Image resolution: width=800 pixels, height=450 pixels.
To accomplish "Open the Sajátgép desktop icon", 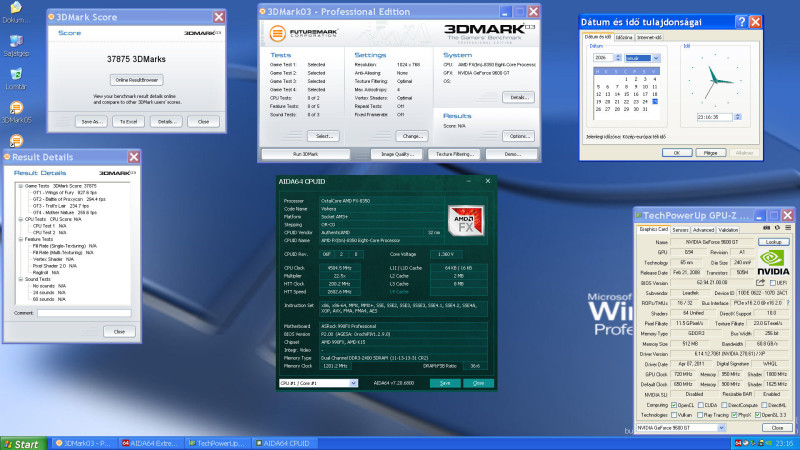I will click(x=16, y=45).
